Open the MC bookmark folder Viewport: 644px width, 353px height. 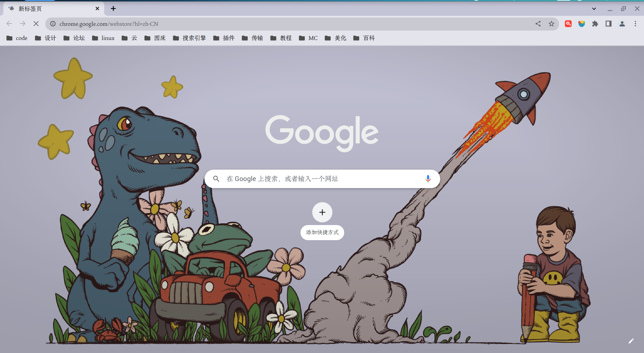point(308,38)
